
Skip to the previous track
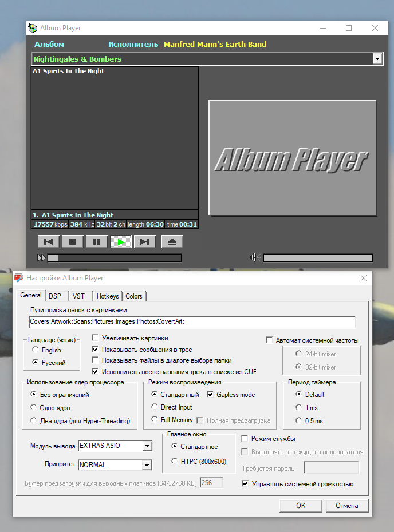tap(49, 241)
